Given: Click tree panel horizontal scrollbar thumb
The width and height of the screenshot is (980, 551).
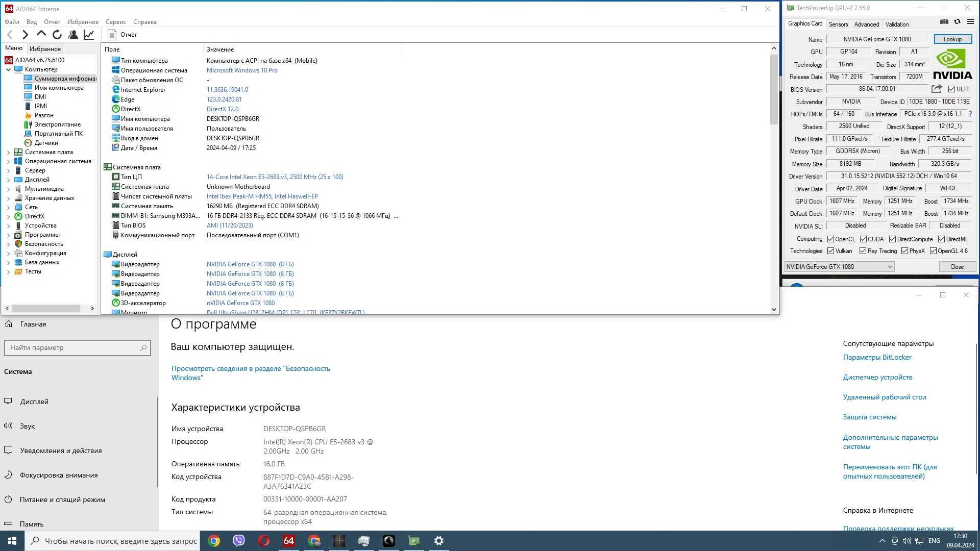Looking at the screenshot, I should pos(46,309).
